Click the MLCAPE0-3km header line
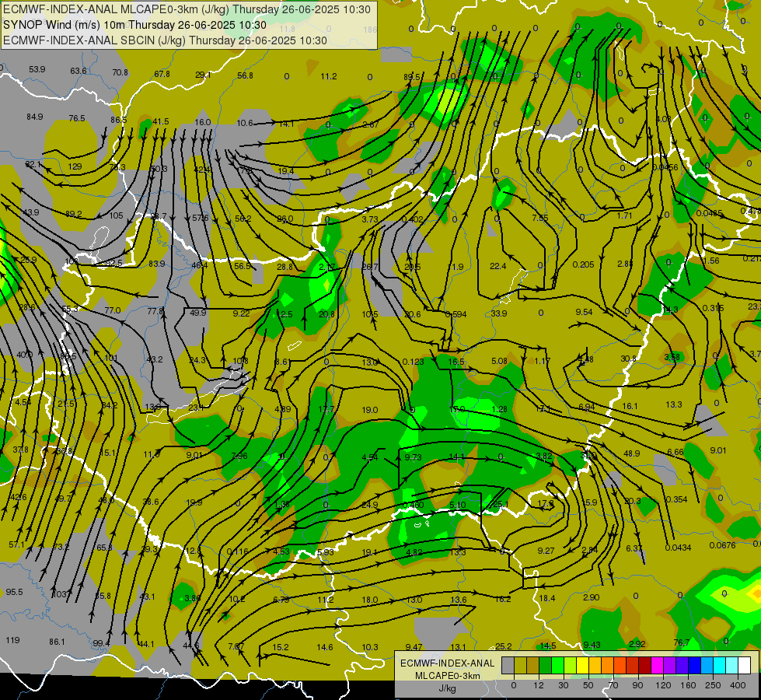 (187, 9)
